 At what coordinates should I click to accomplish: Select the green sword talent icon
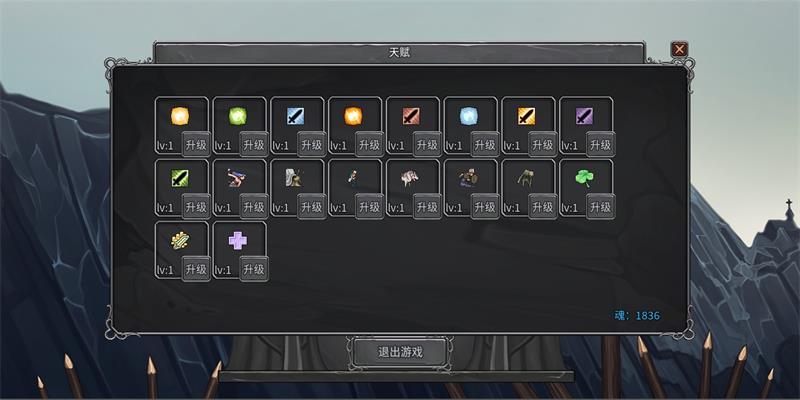(x=180, y=178)
